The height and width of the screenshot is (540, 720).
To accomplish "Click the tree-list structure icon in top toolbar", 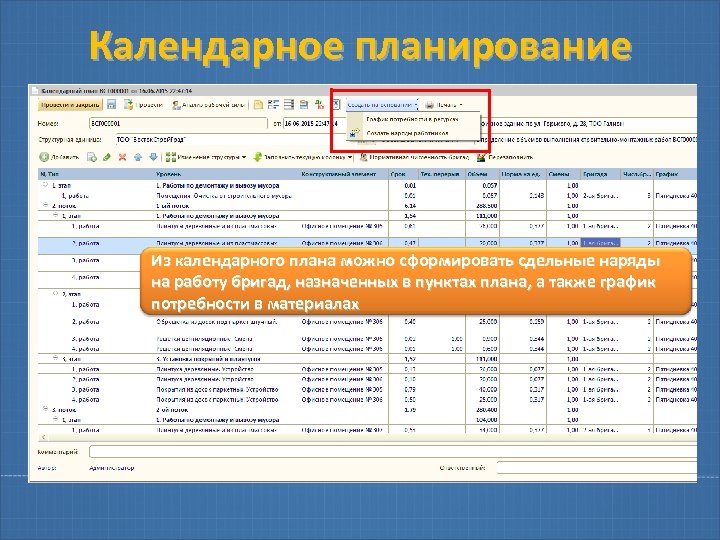I will pyautogui.click(x=274, y=105).
